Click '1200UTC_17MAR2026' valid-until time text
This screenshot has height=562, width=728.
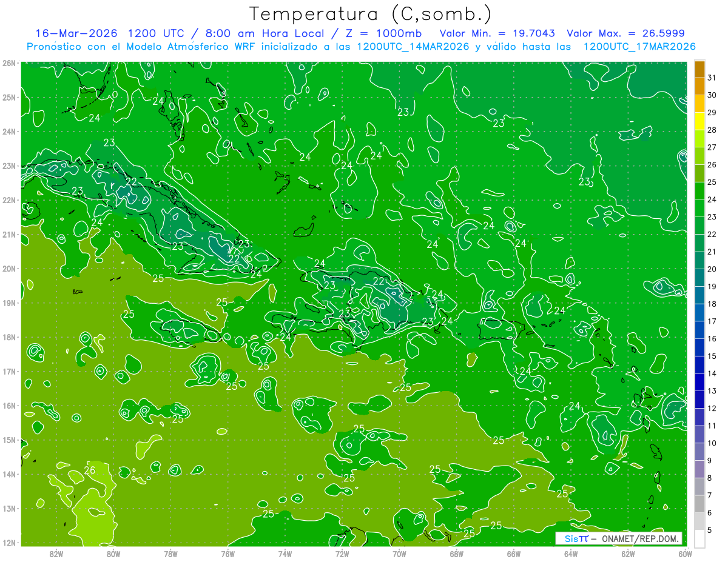(639, 47)
